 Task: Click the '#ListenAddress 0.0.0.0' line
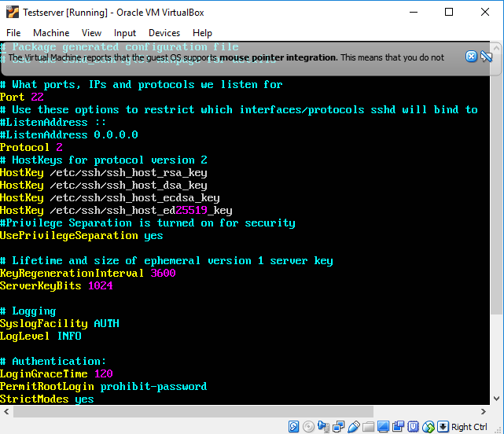coord(69,134)
